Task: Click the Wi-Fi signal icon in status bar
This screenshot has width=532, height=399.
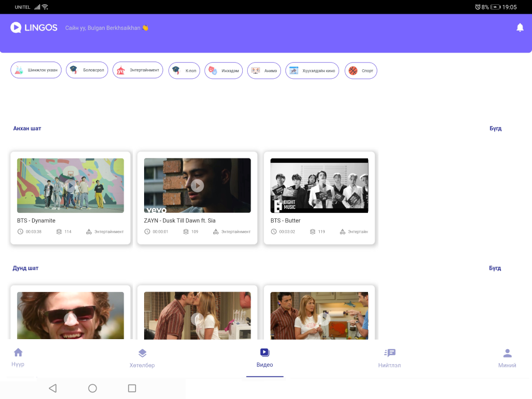Action: 45,7
